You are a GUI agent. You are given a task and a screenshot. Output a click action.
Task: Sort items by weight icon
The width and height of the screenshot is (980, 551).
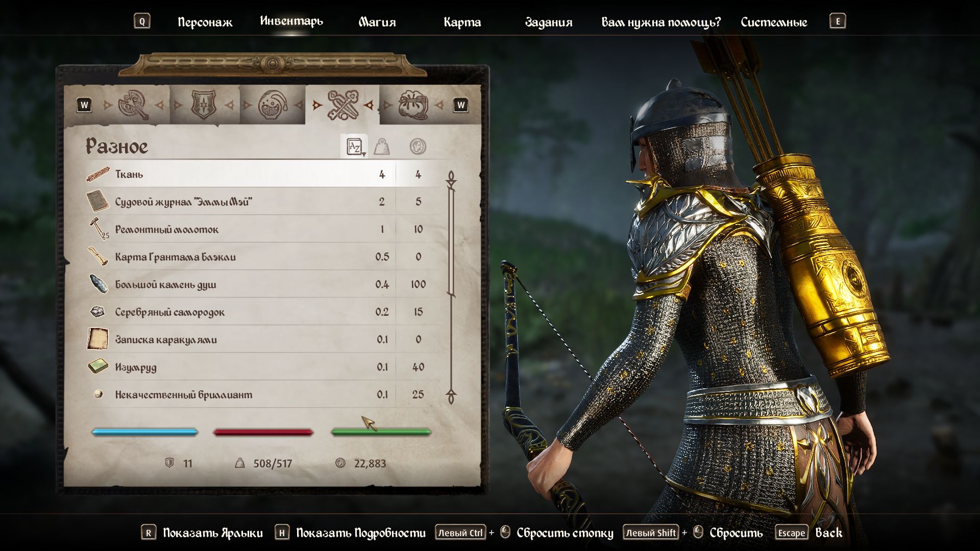coord(382,147)
